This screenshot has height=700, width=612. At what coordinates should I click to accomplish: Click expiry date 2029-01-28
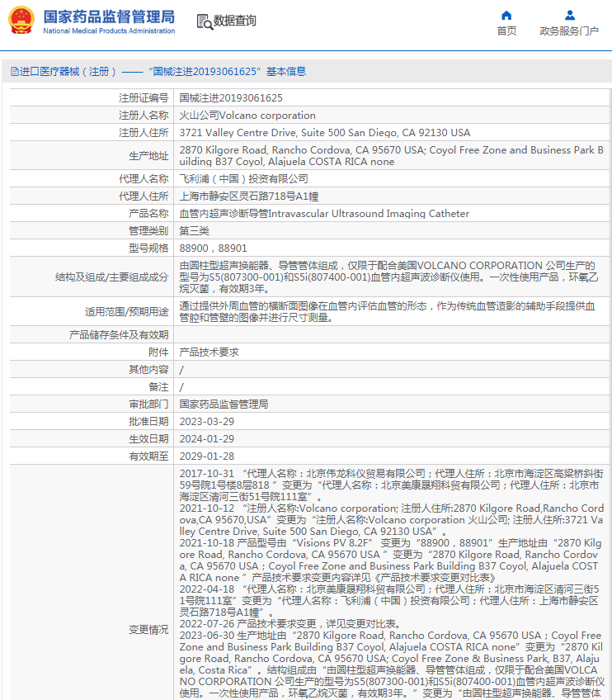(206, 456)
